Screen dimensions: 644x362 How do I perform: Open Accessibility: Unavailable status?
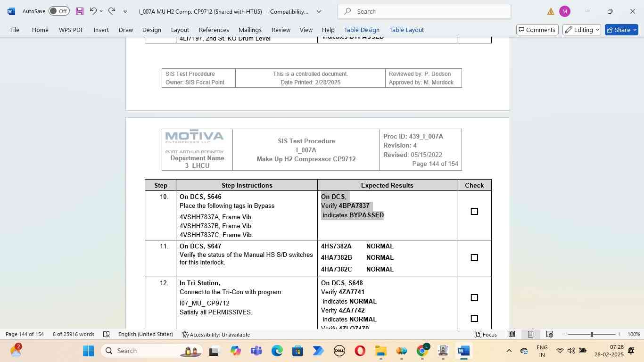coord(216,334)
